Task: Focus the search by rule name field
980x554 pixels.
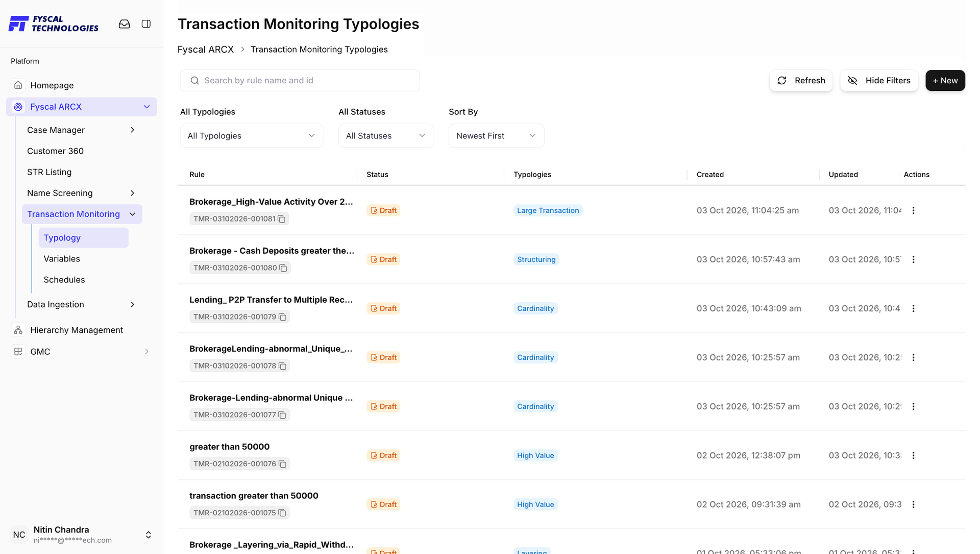Action: click(x=300, y=81)
